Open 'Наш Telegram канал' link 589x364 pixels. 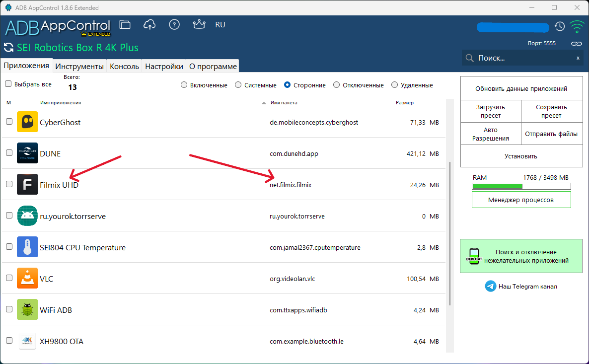point(528,286)
